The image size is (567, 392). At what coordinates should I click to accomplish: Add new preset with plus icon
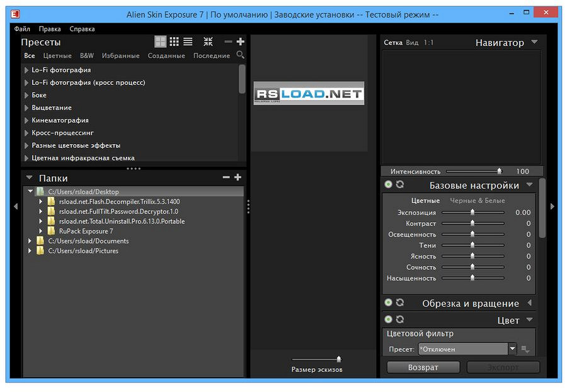[241, 42]
